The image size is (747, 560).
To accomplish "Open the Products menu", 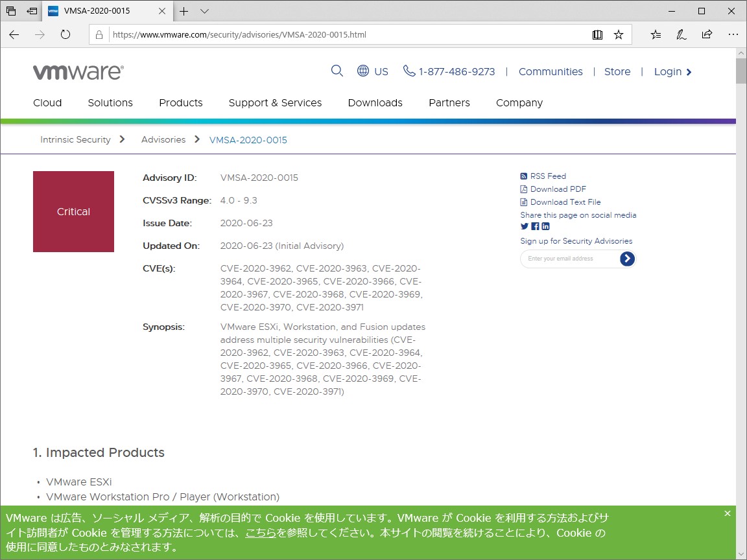I will tap(180, 103).
